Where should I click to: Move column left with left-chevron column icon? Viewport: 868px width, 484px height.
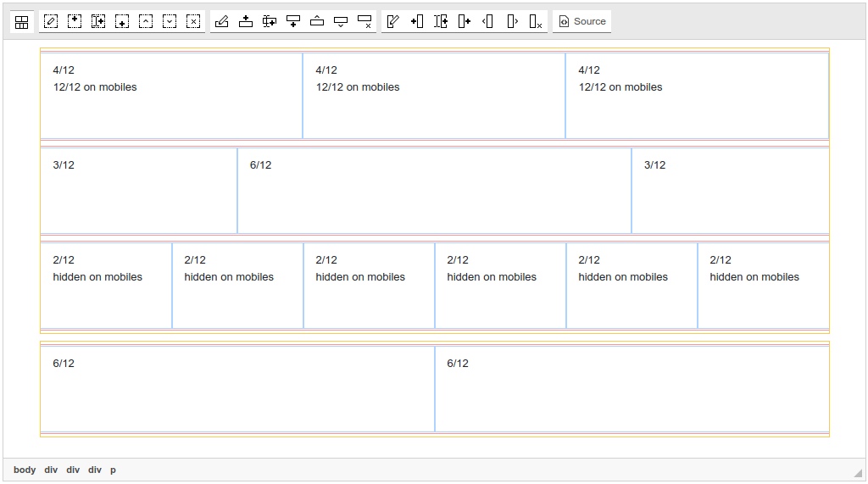[x=487, y=22]
